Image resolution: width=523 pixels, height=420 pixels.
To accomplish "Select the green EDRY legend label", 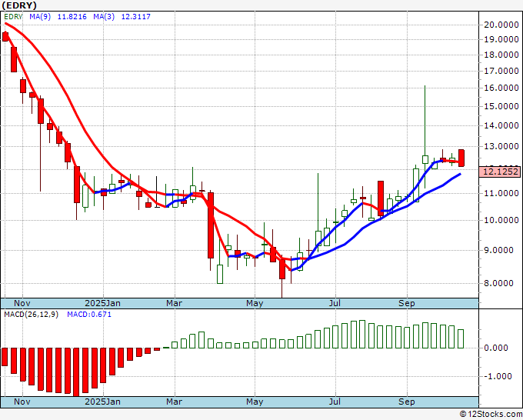I will [13, 16].
